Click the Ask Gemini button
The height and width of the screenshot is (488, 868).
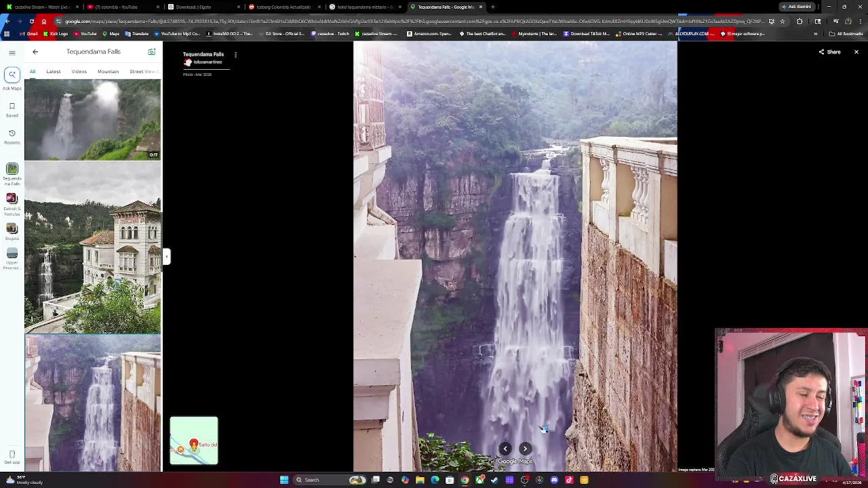click(797, 7)
